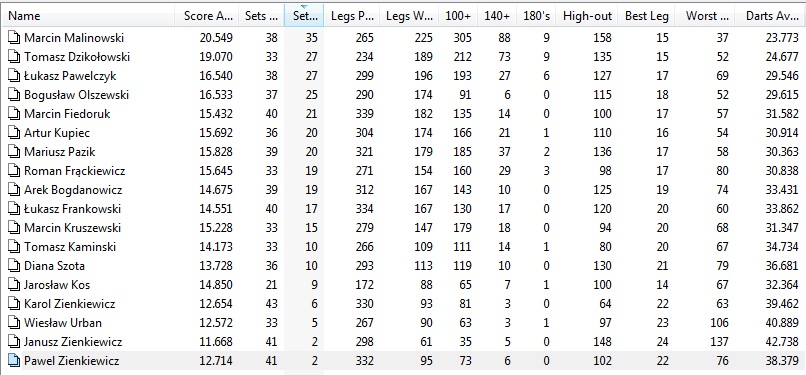Select player name Jarosław Kos
The image size is (806, 375).
pos(58,285)
